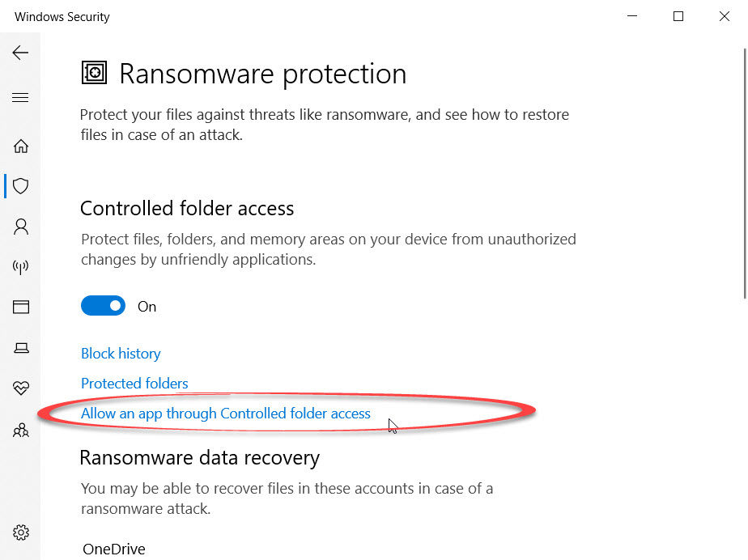Image resolution: width=748 pixels, height=560 pixels.
Task: Open Firewall & network protection
Action: point(20,267)
